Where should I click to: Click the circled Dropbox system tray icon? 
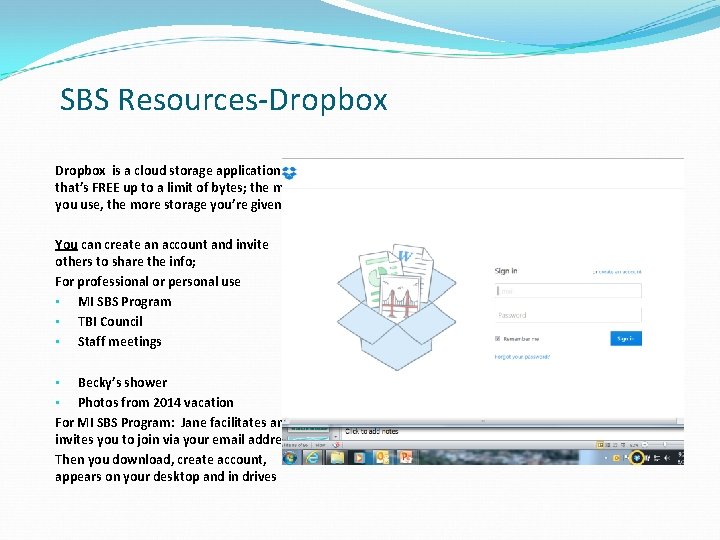[x=636, y=458]
